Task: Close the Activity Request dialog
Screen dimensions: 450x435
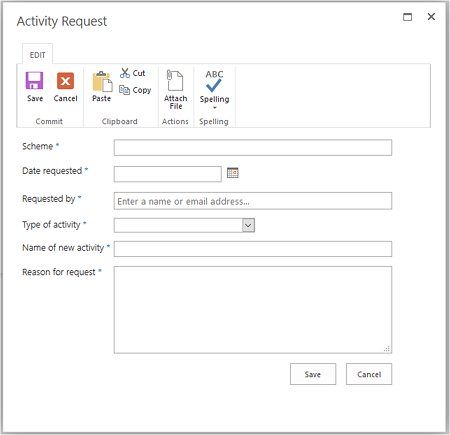Action: click(431, 16)
